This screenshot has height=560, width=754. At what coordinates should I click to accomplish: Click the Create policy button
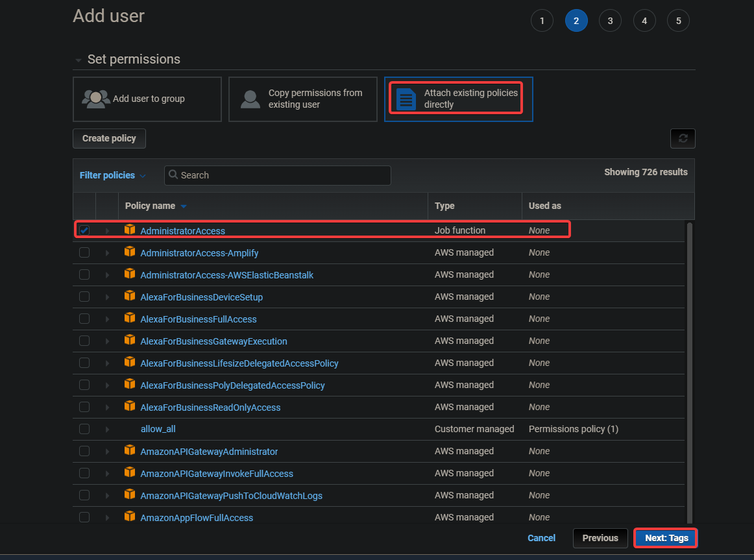click(x=109, y=138)
